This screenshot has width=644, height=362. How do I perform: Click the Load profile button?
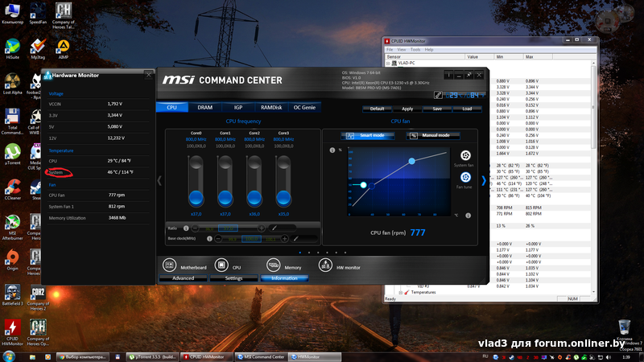click(x=467, y=109)
